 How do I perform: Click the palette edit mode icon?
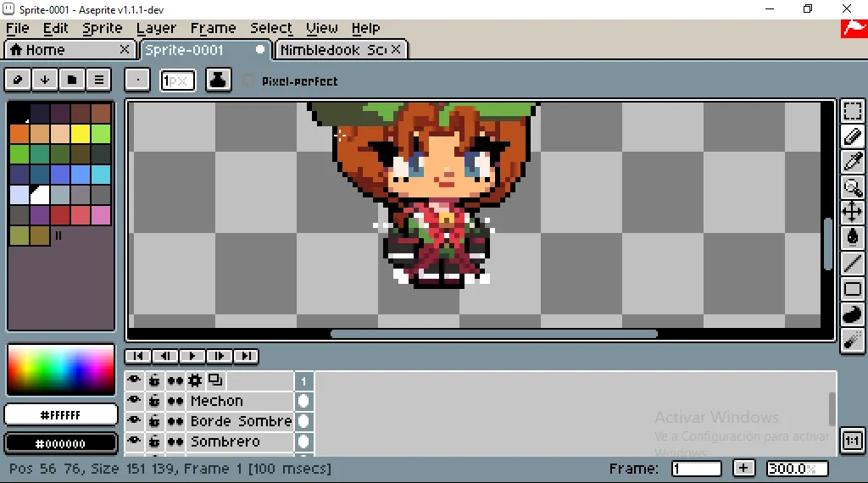(x=18, y=80)
